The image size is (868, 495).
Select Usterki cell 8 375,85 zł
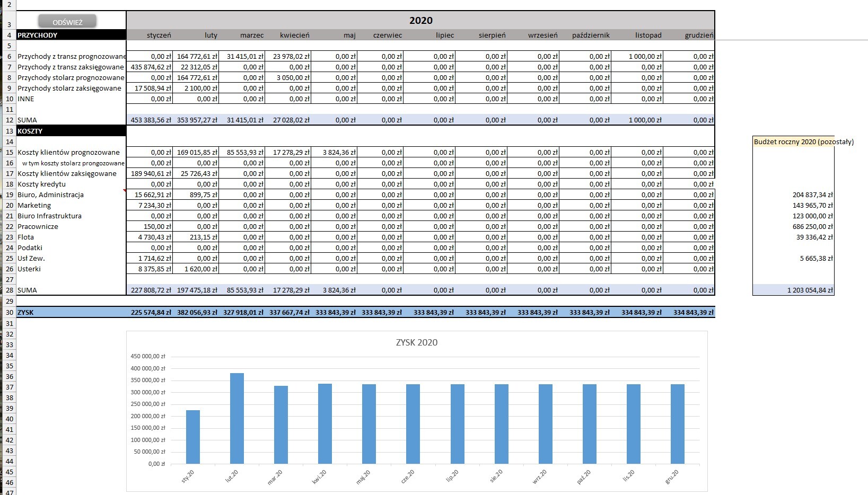coord(150,269)
